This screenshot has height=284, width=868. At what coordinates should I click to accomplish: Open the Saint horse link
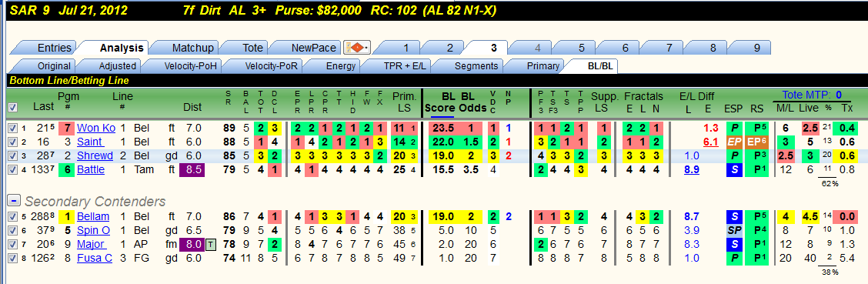(x=90, y=142)
